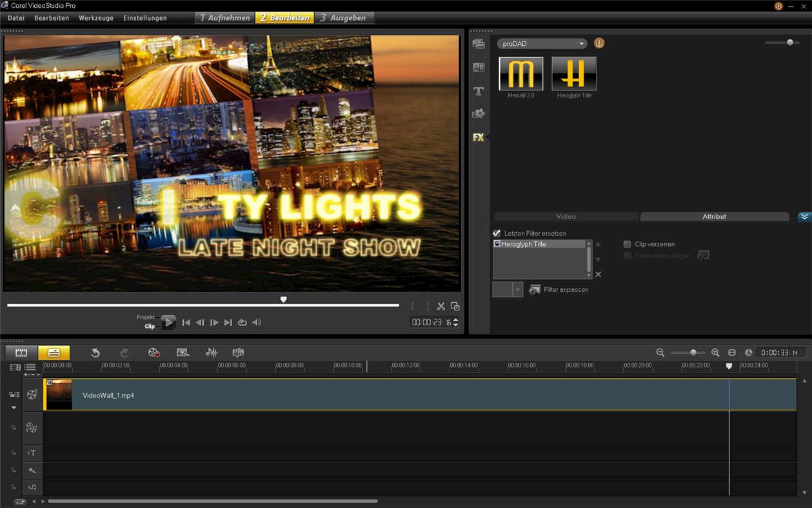Jump to the start of the clip
Screen dimensions: 812x508
pyautogui.click(x=186, y=323)
